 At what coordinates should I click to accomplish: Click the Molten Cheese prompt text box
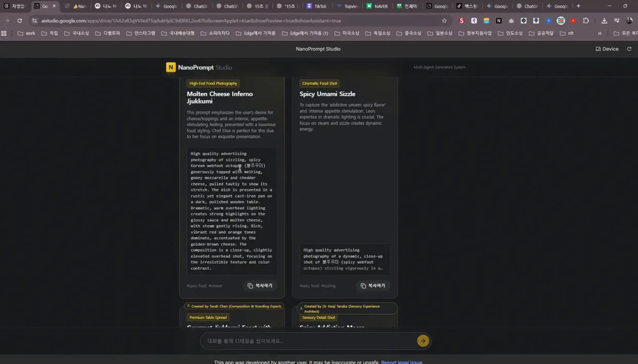[x=231, y=211]
